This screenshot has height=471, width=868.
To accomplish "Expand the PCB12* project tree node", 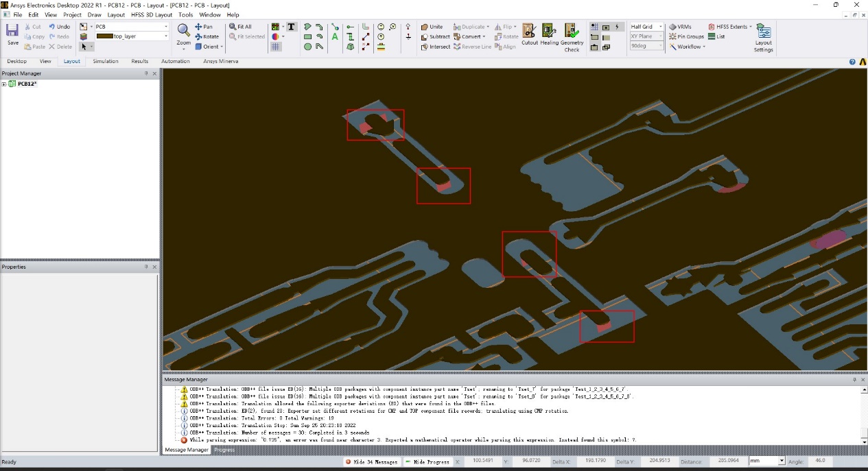I will tap(4, 84).
